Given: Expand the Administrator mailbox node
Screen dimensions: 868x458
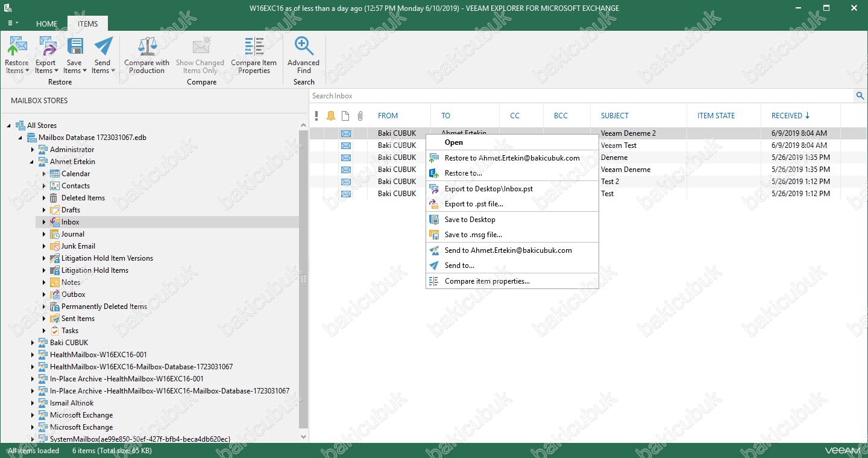Looking at the screenshot, I should [x=32, y=150].
